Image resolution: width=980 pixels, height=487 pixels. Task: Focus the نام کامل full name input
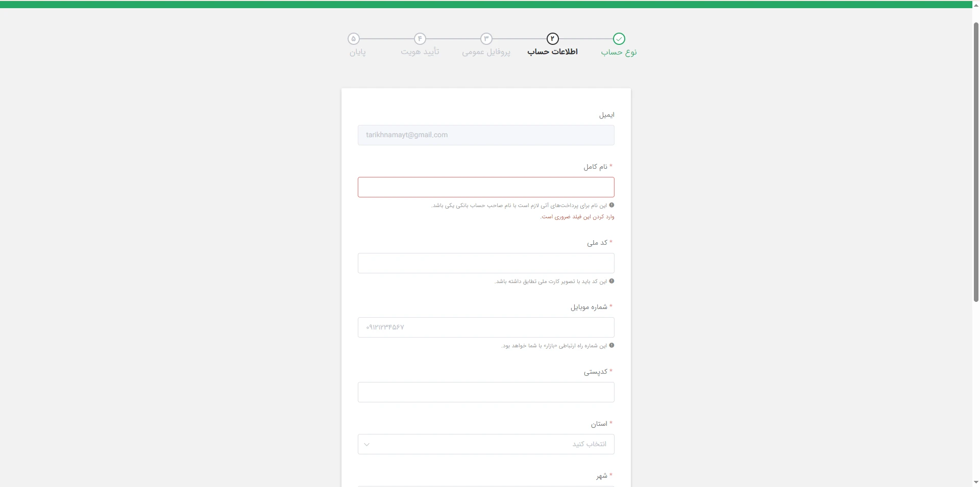[485, 187]
